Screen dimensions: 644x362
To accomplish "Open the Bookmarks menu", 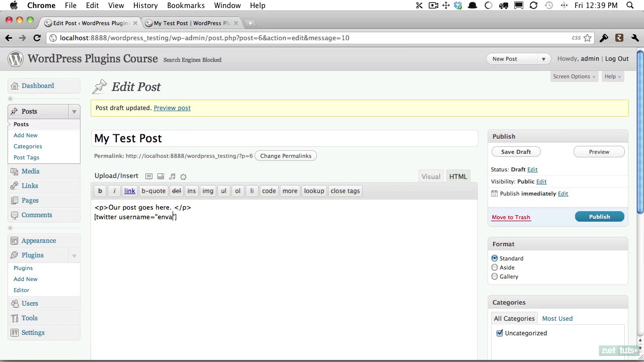I will tap(186, 6).
